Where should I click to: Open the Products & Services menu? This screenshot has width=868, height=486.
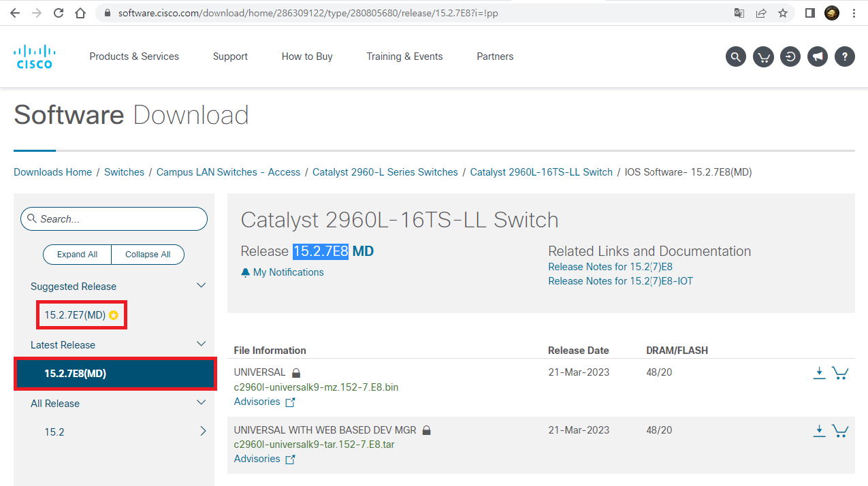click(x=134, y=56)
